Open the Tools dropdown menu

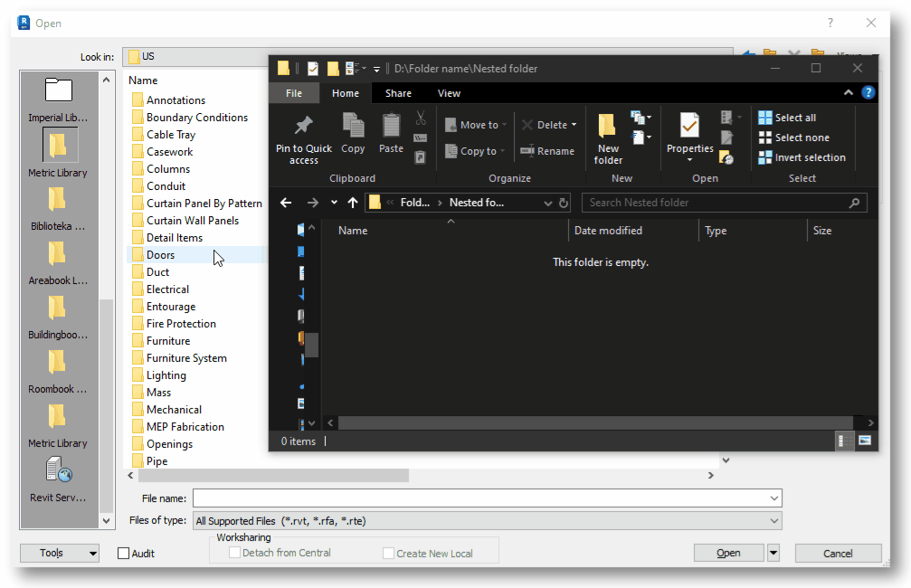click(x=59, y=553)
